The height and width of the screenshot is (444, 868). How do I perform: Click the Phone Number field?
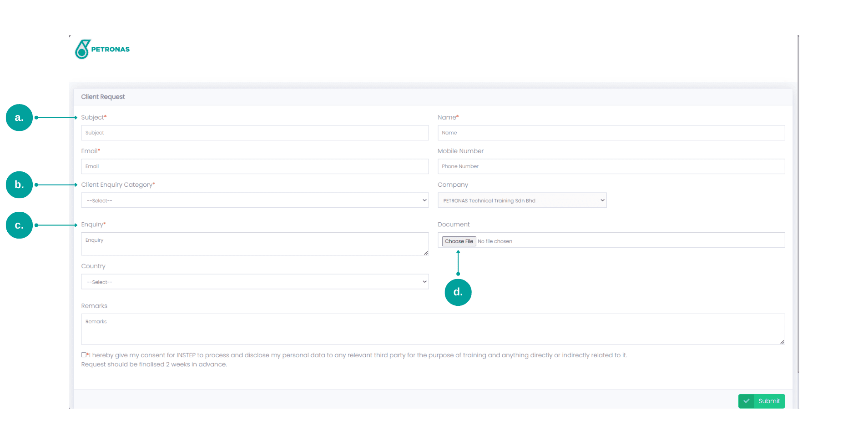[611, 166]
